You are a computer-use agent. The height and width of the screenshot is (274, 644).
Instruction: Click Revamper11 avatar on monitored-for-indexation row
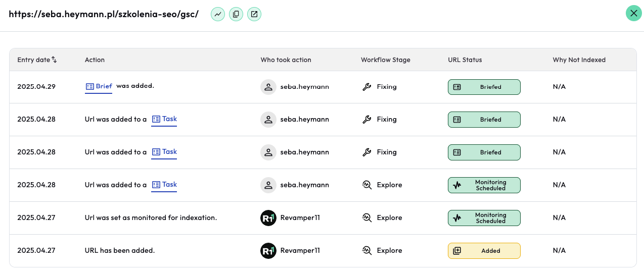tap(268, 218)
